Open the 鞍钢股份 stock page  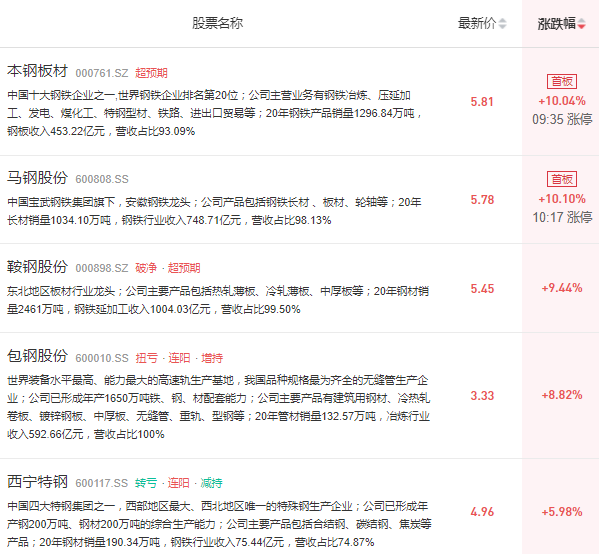pos(37,266)
